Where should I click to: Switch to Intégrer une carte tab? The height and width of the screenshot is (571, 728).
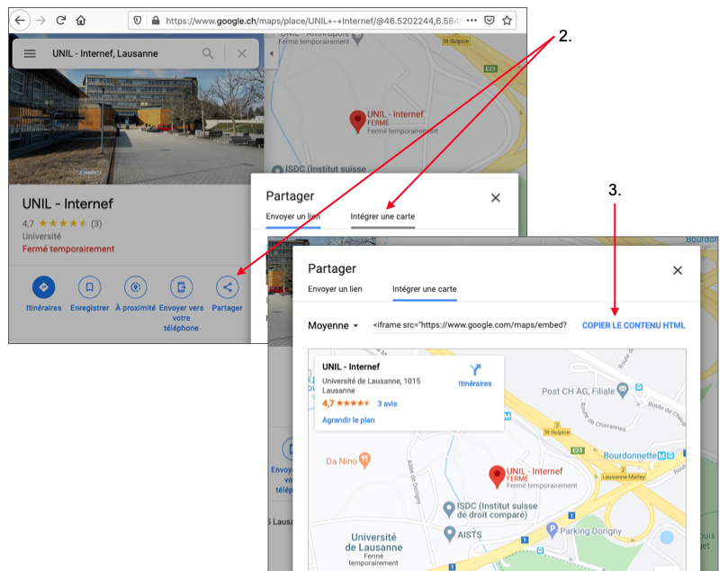(424, 290)
